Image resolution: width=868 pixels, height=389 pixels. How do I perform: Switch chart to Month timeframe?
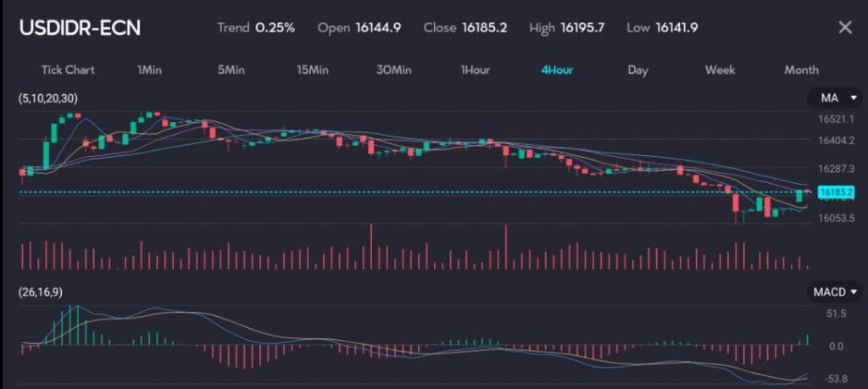[x=801, y=69]
